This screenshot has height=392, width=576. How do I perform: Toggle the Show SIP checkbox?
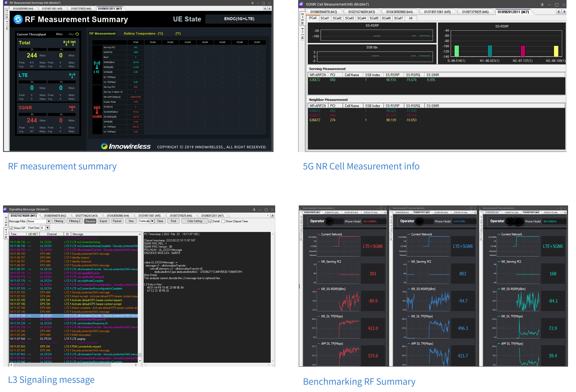[x=11, y=228]
